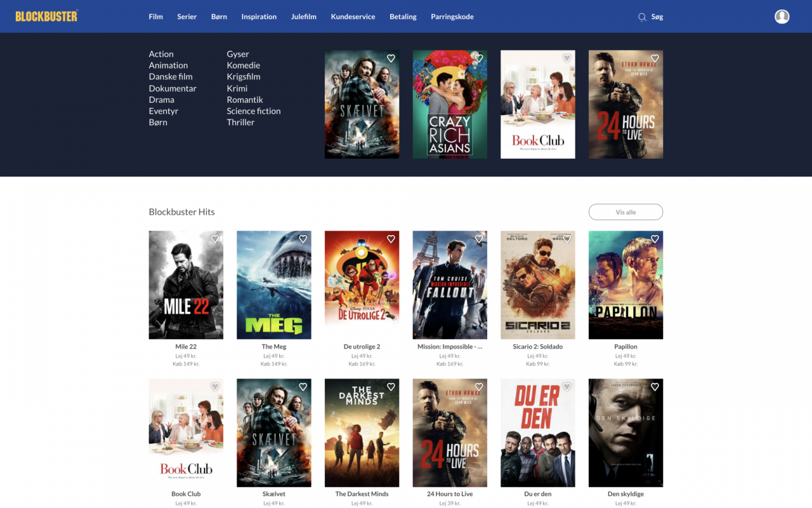Browse the Krimi genre

(237, 88)
